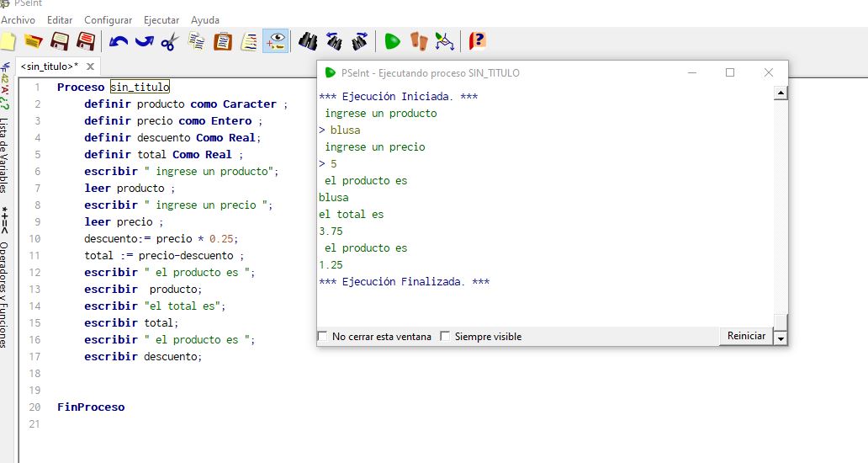Image resolution: width=868 pixels, height=463 pixels.
Task: Click the clipboard Paste icon
Action: (223, 40)
